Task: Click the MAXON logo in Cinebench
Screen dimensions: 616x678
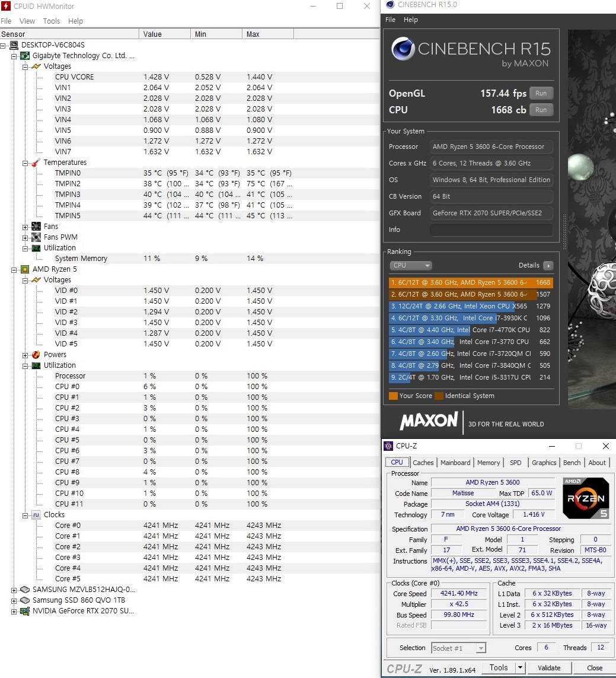Action: [429, 421]
